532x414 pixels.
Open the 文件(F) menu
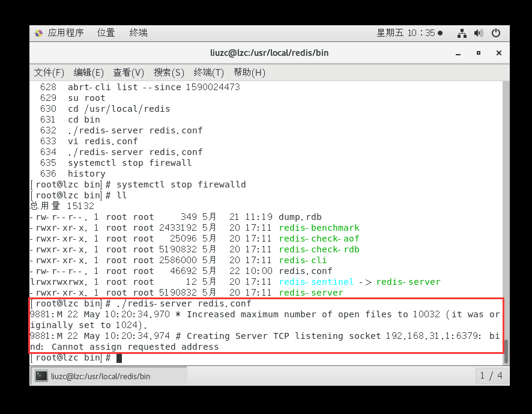click(x=49, y=72)
